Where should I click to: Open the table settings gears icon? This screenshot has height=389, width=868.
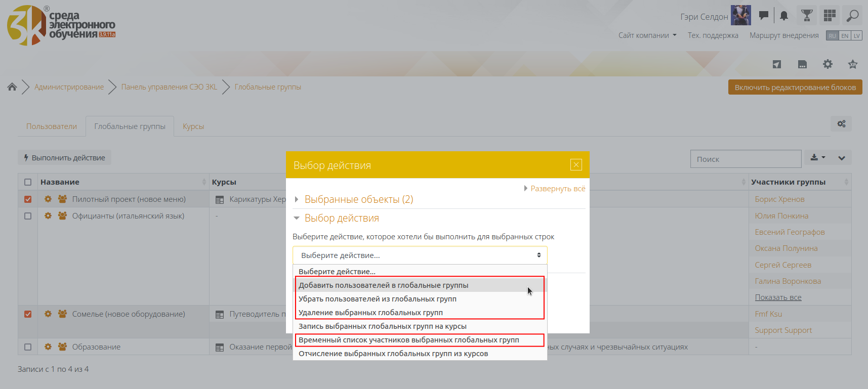(x=841, y=124)
